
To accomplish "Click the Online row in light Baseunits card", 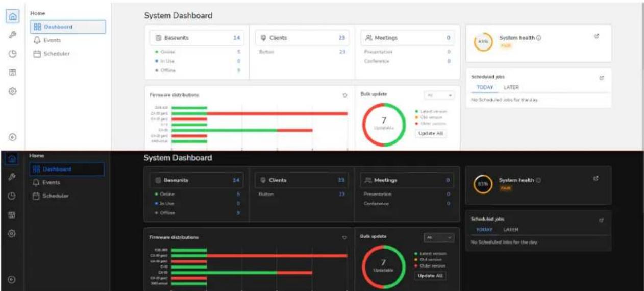I will point(196,52).
